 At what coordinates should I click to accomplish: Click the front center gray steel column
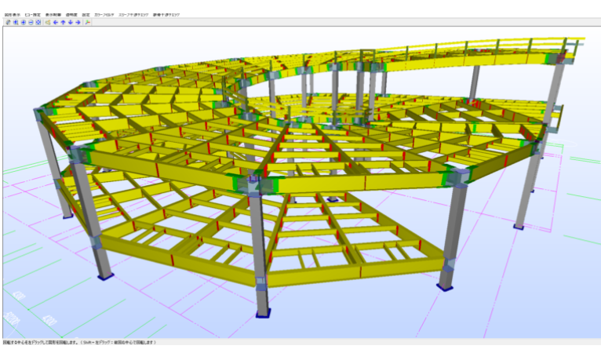coord(260,251)
